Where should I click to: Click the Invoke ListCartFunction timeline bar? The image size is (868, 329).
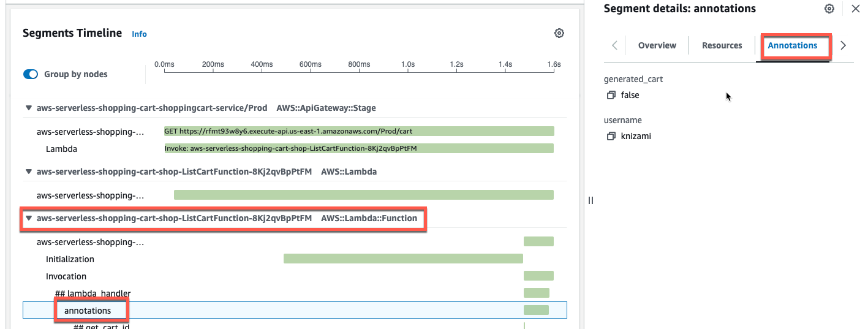click(x=359, y=148)
